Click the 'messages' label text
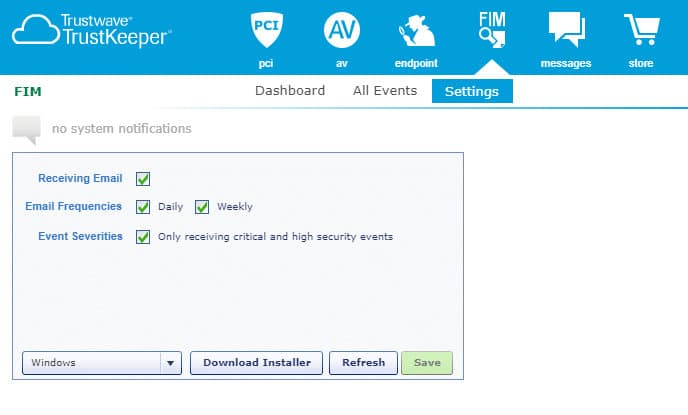Screen dimensions: 688x415 click(x=566, y=63)
